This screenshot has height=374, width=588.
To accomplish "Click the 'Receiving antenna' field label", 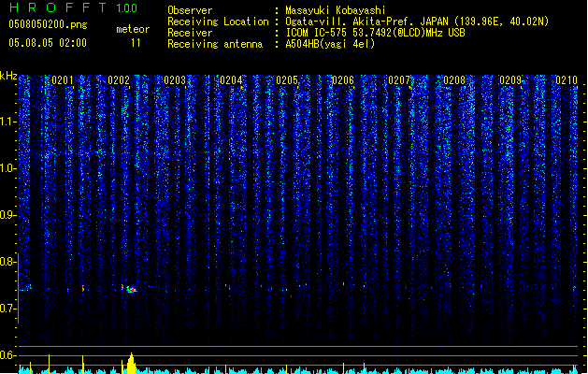I will click(x=215, y=44).
